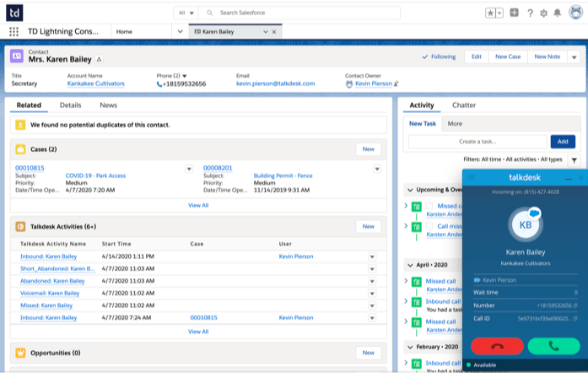Open row menu for Missed: Karen Bailey

pyautogui.click(x=372, y=305)
